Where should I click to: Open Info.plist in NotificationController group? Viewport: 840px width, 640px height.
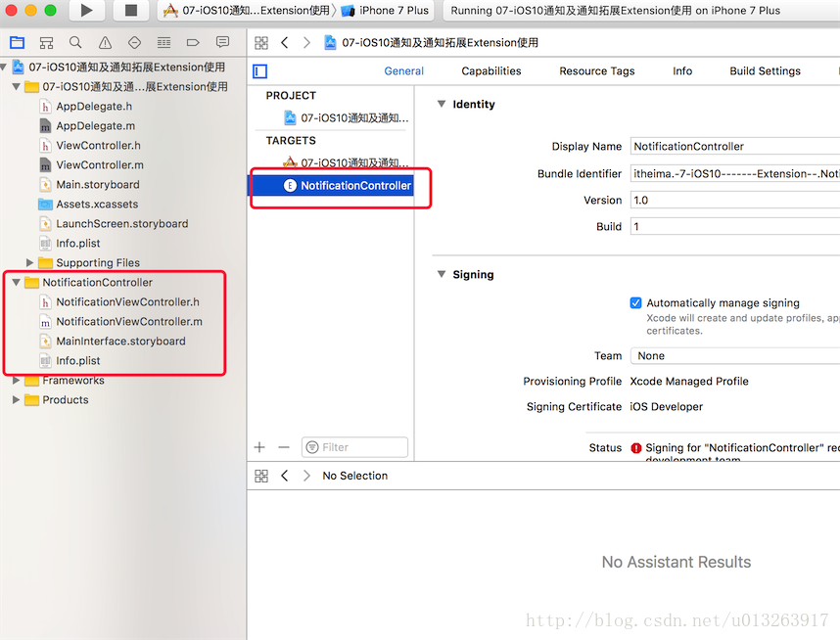[x=78, y=360]
